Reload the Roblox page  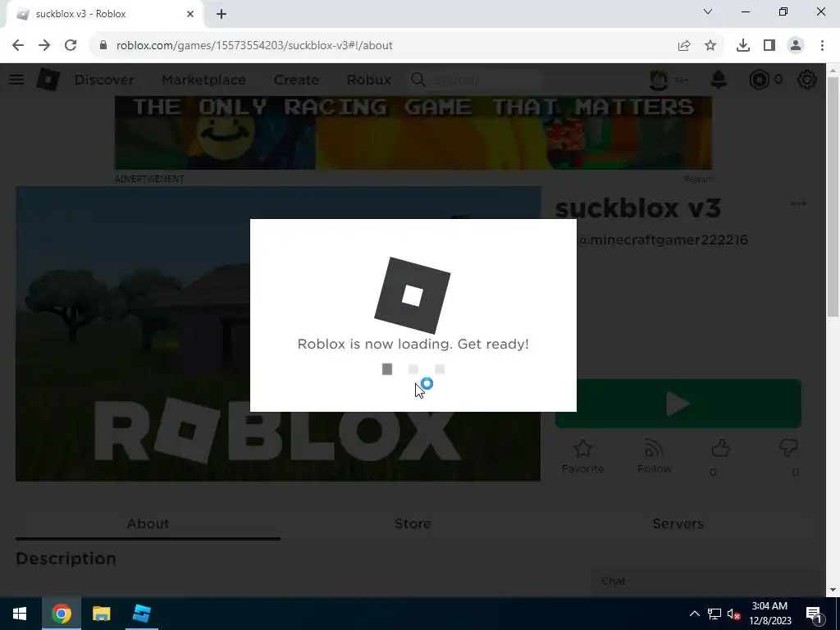coord(71,46)
